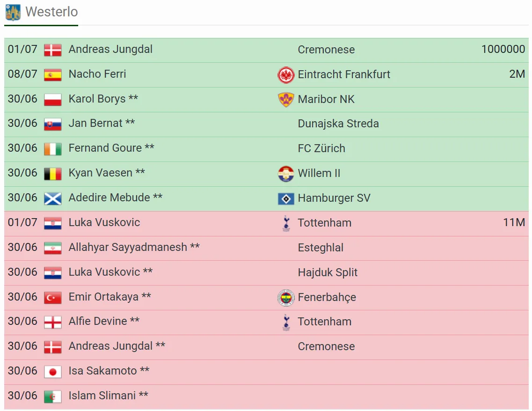Screen dimensions: 532x411
Task: Open player Nacho Ferri
Action: (x=97, y=74)
